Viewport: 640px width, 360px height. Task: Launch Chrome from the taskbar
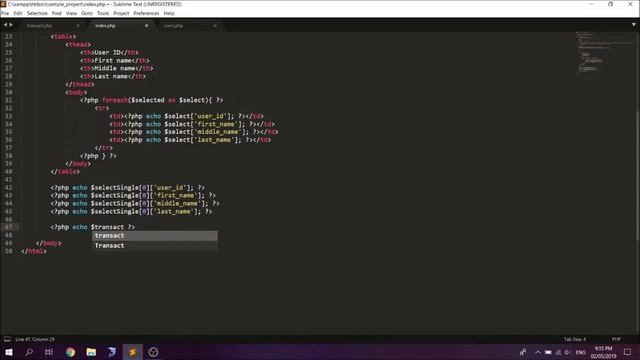(71, 352)
